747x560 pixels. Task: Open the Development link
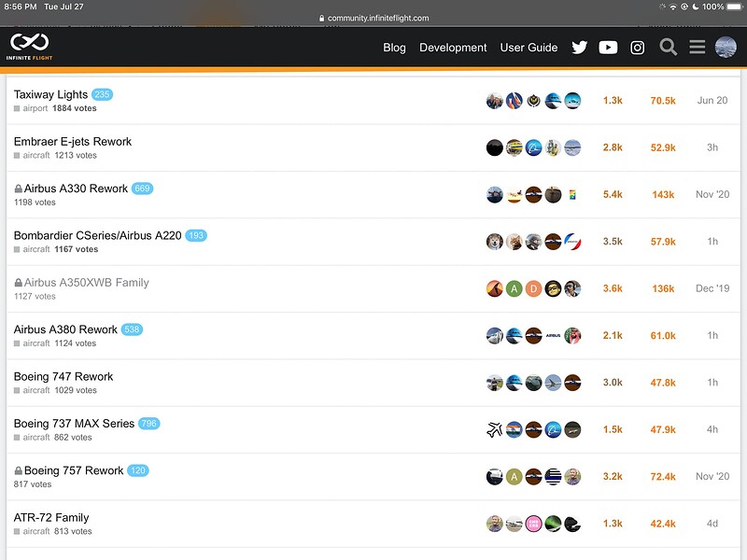(453, 48)
